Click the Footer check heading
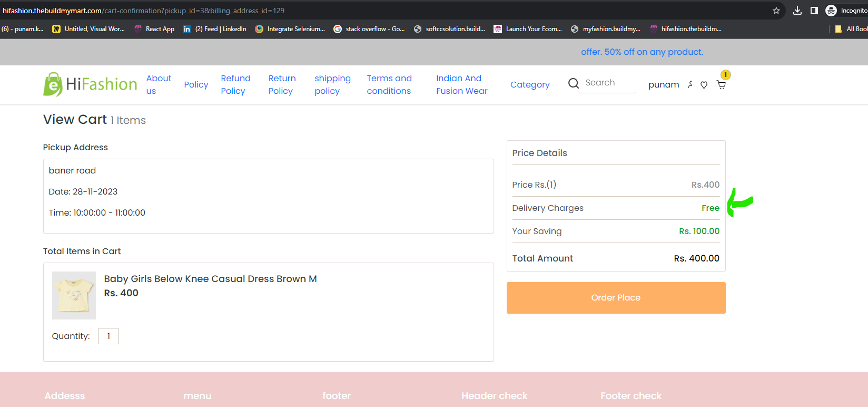The width and height of the screenshot is (868, 407). click(x=631, y=396)
